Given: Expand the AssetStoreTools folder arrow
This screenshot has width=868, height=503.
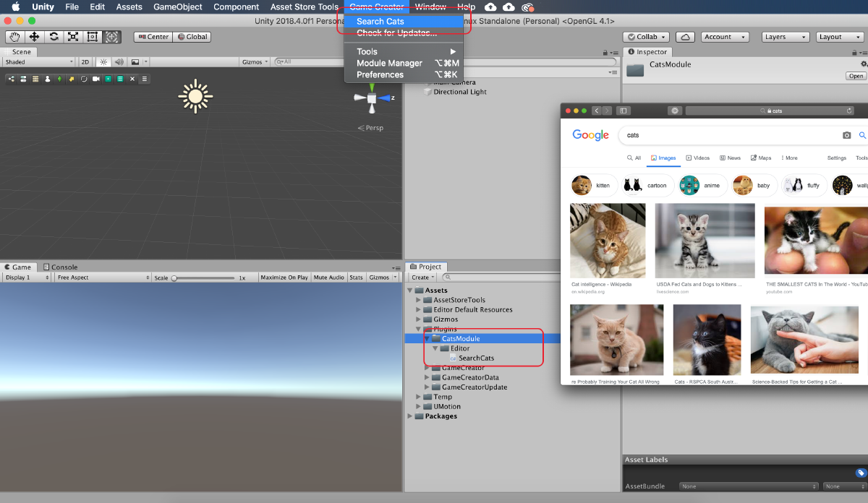Looking at the screenshot, I should 418,300.
